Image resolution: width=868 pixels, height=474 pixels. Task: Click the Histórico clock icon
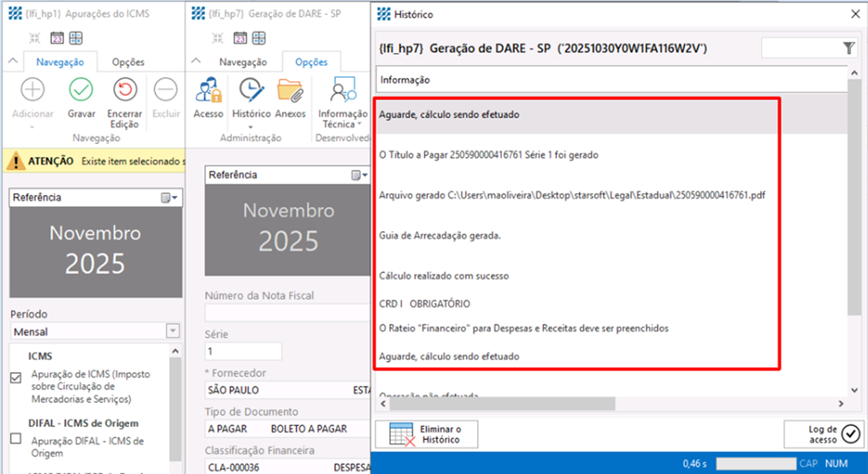point(251,90)
